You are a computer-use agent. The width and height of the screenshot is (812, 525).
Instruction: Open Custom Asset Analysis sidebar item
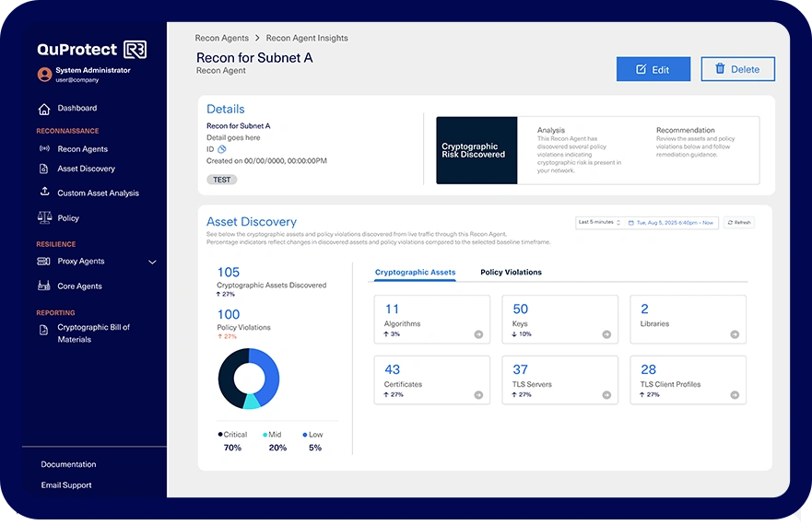[x=98, y=193]
